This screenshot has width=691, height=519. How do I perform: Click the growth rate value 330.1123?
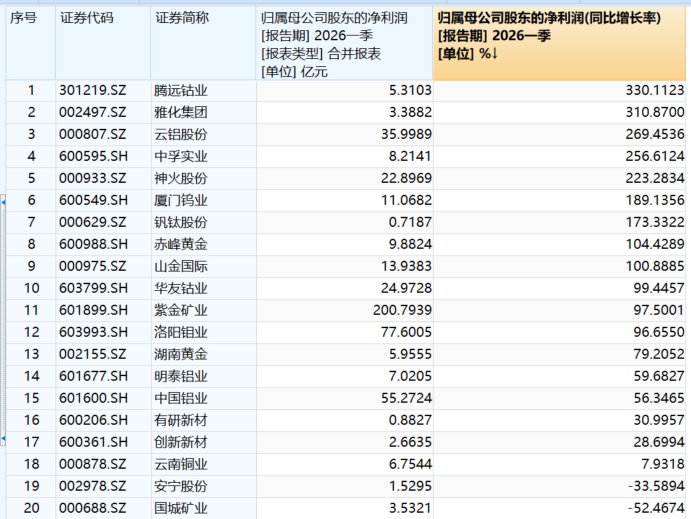652,91
